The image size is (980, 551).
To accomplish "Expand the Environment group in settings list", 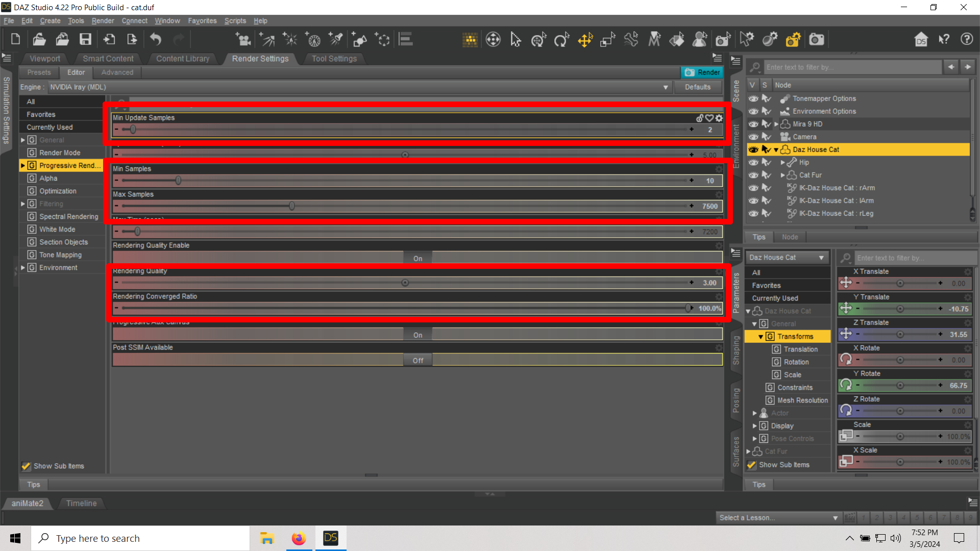I will click(x=22, y=267).
